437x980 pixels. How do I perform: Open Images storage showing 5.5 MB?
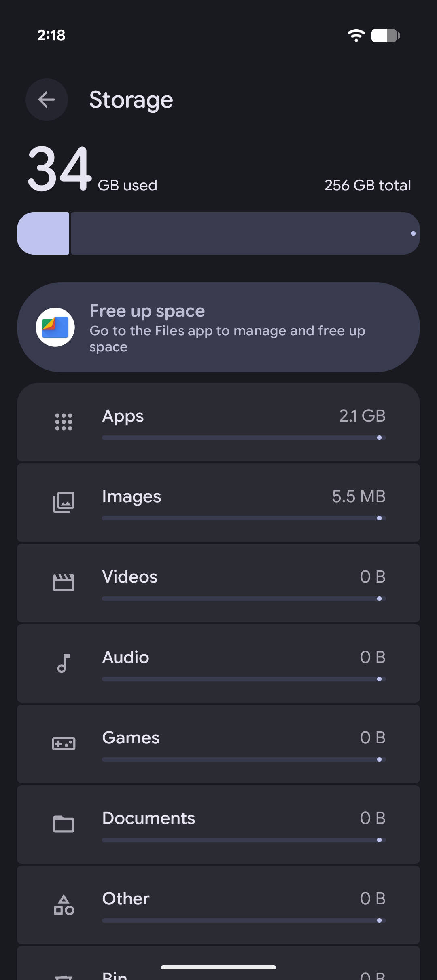click(218, 503)
